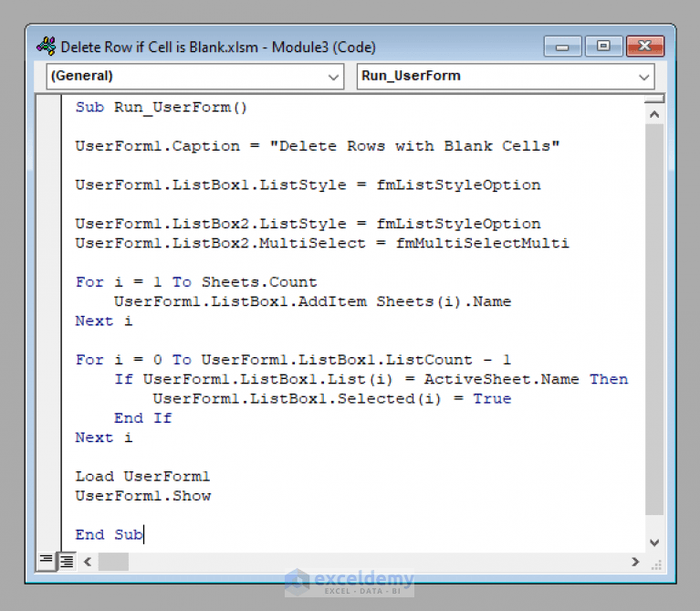Click the ListBox2.ListStyle code line
Viewport: 700px width, 611px height.
coord(308,224)
